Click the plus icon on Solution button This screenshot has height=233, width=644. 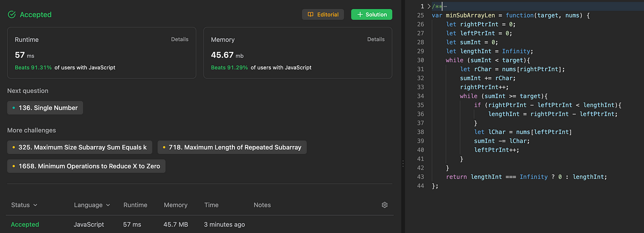(x=360, y=15)
